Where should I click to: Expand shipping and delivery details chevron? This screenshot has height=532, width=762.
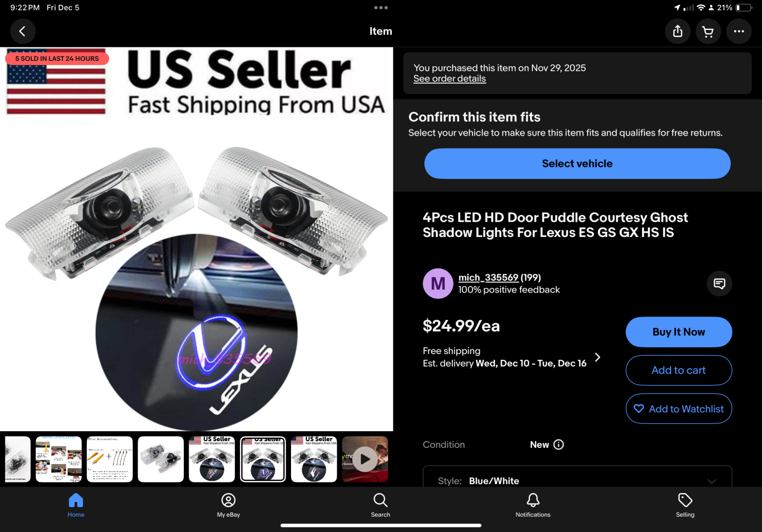(598, 357)
